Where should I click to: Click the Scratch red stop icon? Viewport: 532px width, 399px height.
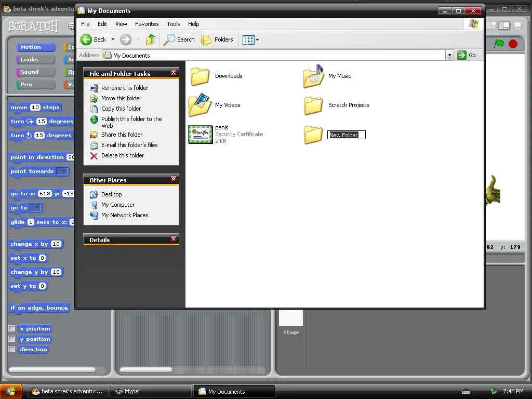(x=513, y=44)
